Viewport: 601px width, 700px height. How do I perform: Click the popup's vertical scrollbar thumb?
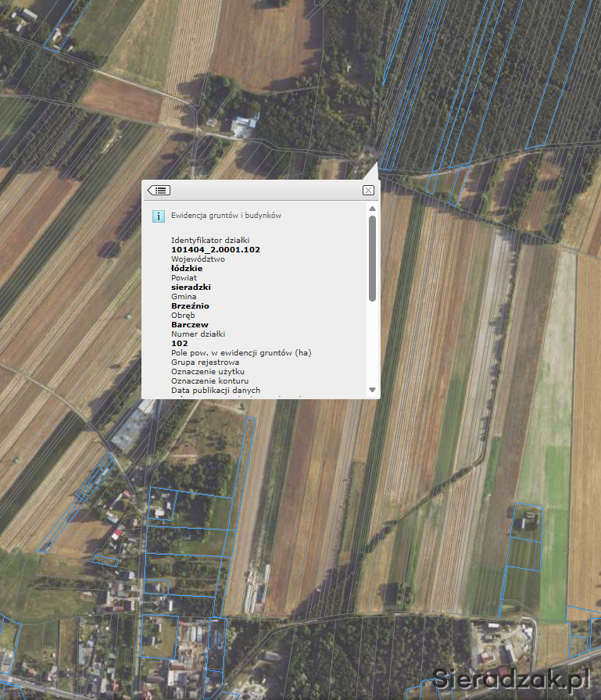pos(372,258)
